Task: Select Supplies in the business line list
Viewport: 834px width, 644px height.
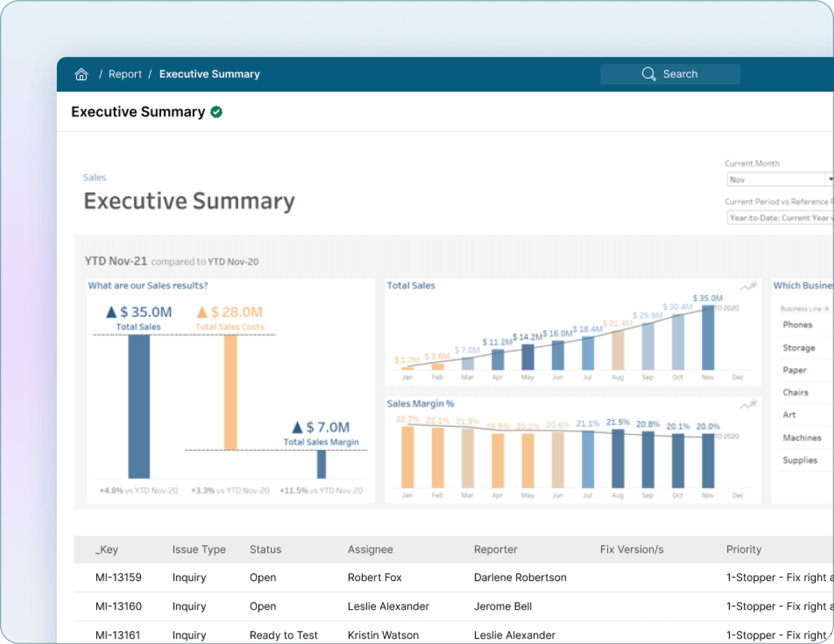Action: (x=800, y=460)
